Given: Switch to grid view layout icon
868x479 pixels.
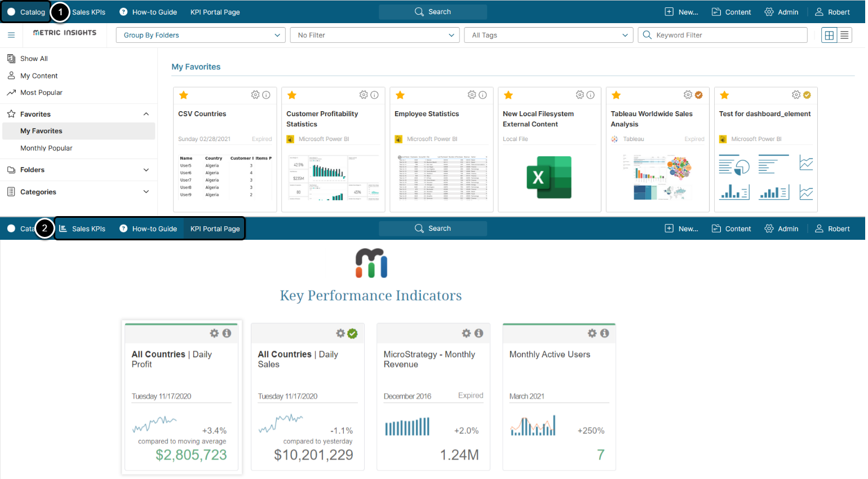Looking at the screenshot, I should click(829, 35).
